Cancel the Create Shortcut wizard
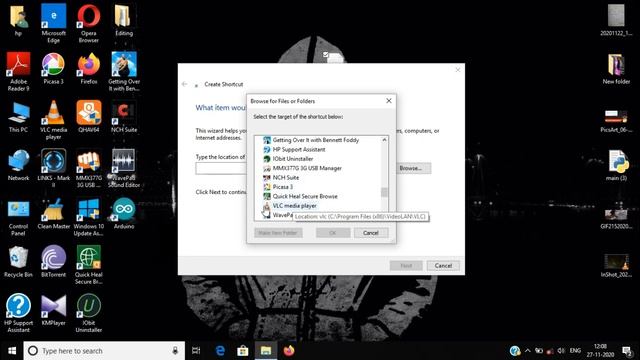 coord(443,266)
